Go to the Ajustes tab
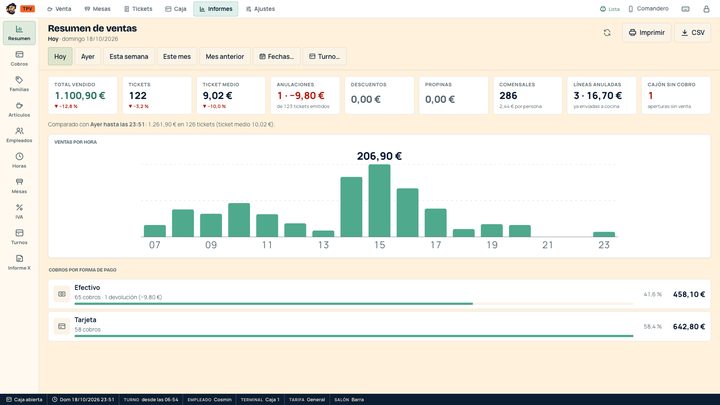 260,9
